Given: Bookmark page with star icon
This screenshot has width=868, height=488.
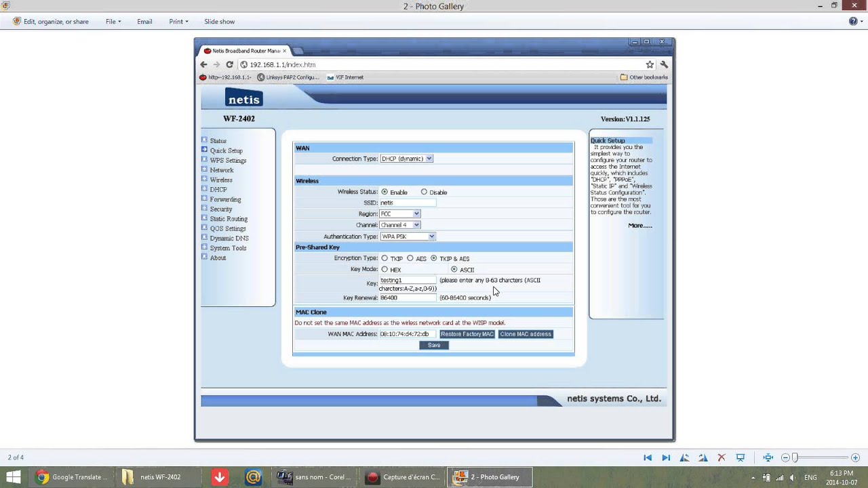Looking at the screenshot, I should tap(650, 64).
